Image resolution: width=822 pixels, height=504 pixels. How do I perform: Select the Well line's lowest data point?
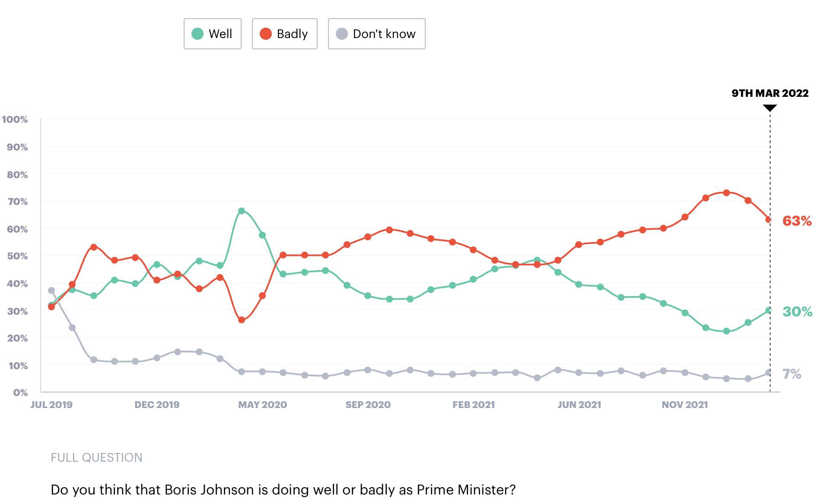pos(726,331)
